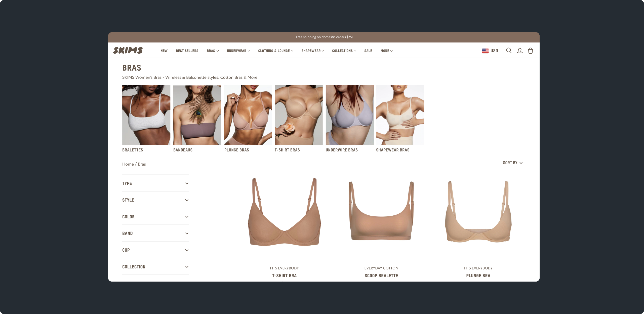This screenshot has height=314, width=644.
Task: Open the Bralettes category thumbnail
Action: pyautogui.click(x=146, y=115)
